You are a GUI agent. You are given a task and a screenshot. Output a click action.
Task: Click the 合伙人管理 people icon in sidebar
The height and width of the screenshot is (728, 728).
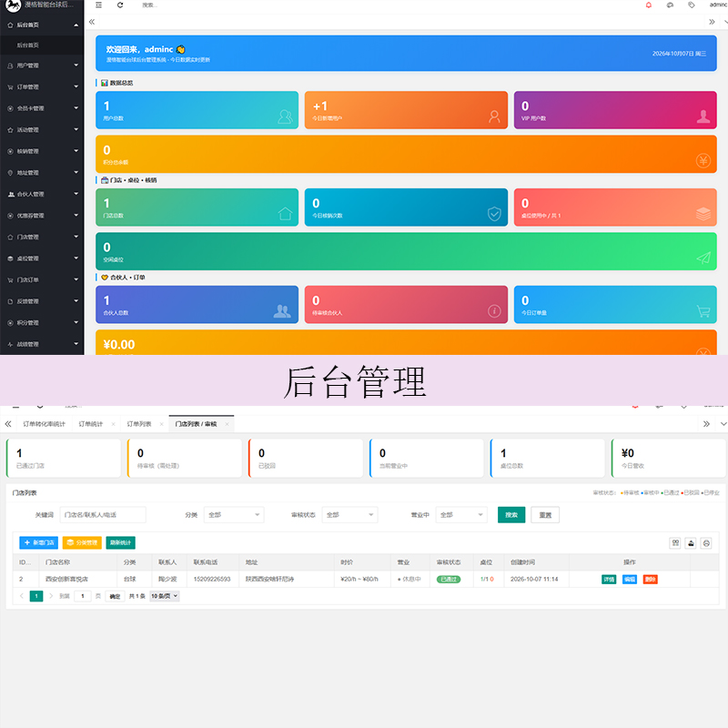click(11, 195)
